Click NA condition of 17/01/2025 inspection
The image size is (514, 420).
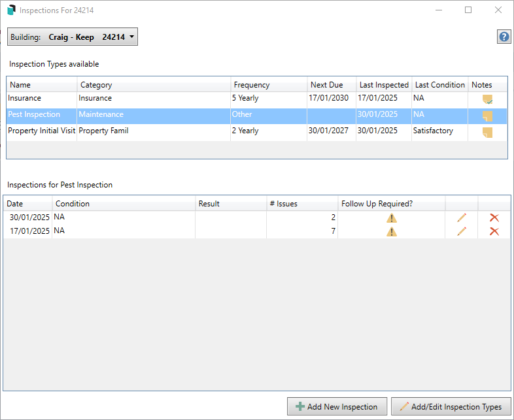click(x=124, y=231)
